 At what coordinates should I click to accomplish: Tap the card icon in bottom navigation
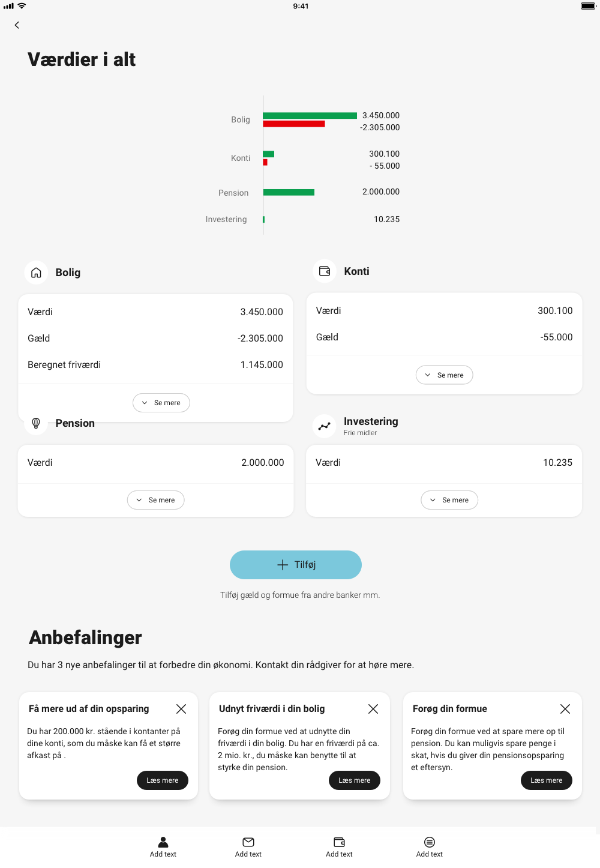pos(339,842)
